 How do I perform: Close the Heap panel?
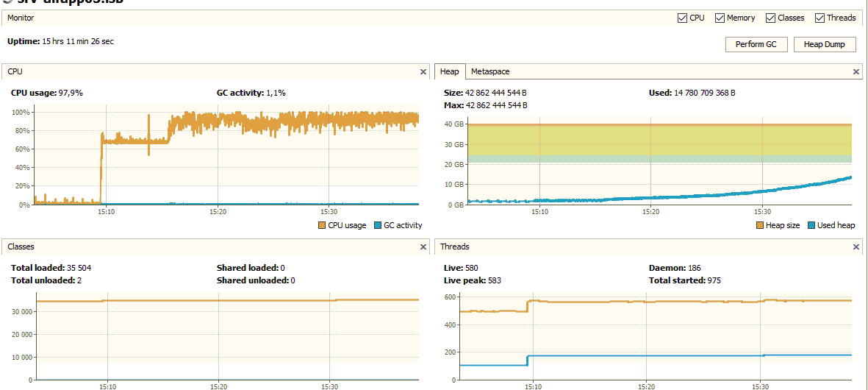pos(856,71)
